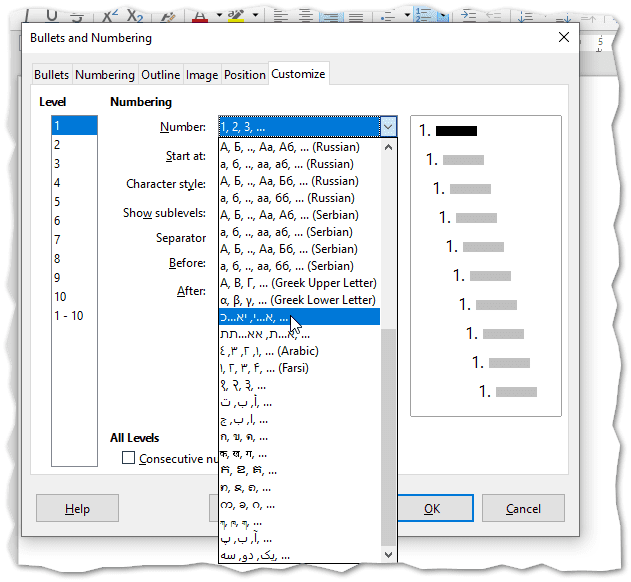Apply the red font color
The image size is (631, 582).
(x=200, y=16)
